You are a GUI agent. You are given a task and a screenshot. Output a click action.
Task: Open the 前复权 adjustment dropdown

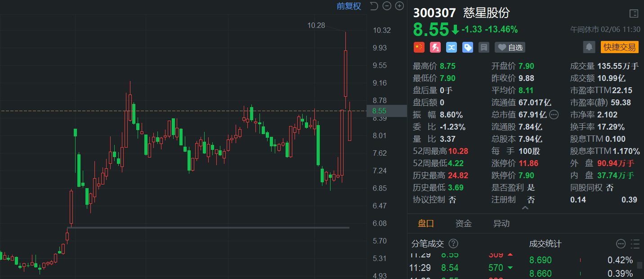pyautogui.click(x=349, y=6)
